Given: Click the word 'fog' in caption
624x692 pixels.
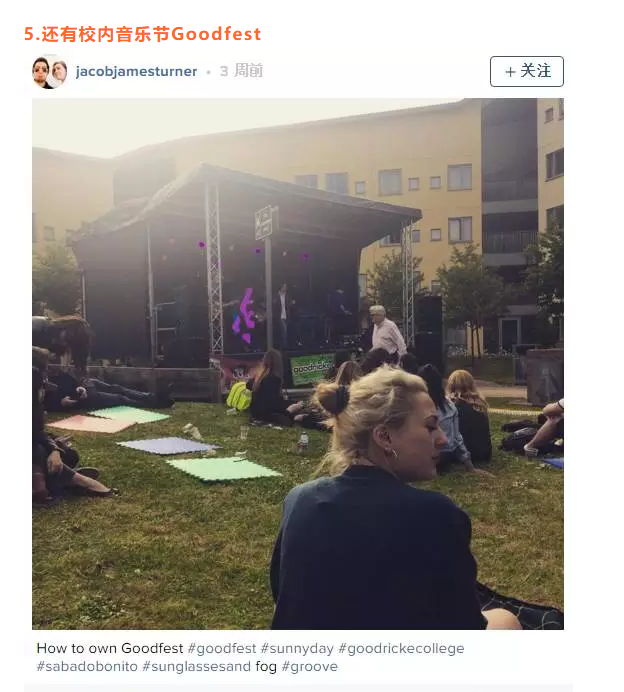Looking at the screenshot, I should (x=266, y=666).
